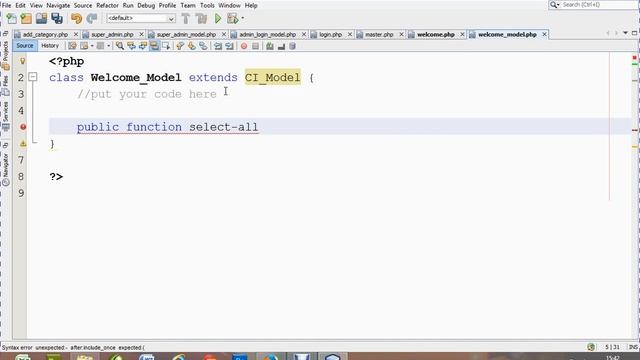
Task: Click the yellow lightbulb hint in the gutter
Action: click(x=22, y=61)
